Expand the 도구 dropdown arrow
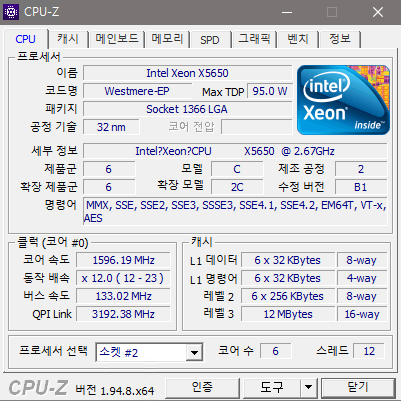This screenshot has height=401, width=401. [x=309, y=388]
